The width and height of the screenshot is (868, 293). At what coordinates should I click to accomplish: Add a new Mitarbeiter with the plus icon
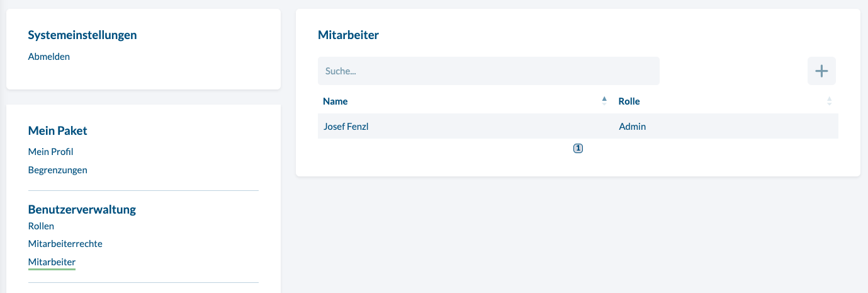pyautogui.click(x=821, y=71)
